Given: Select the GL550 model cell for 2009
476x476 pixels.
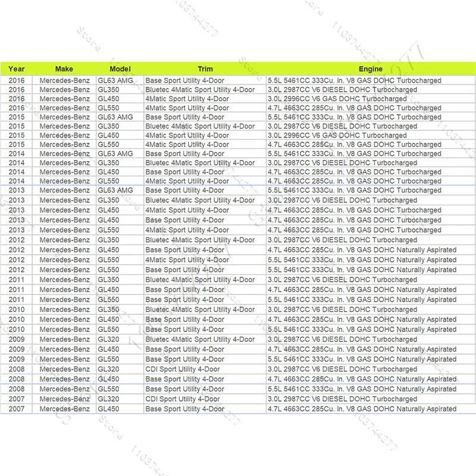Looking at the screenshot, I should coord(120,359).
